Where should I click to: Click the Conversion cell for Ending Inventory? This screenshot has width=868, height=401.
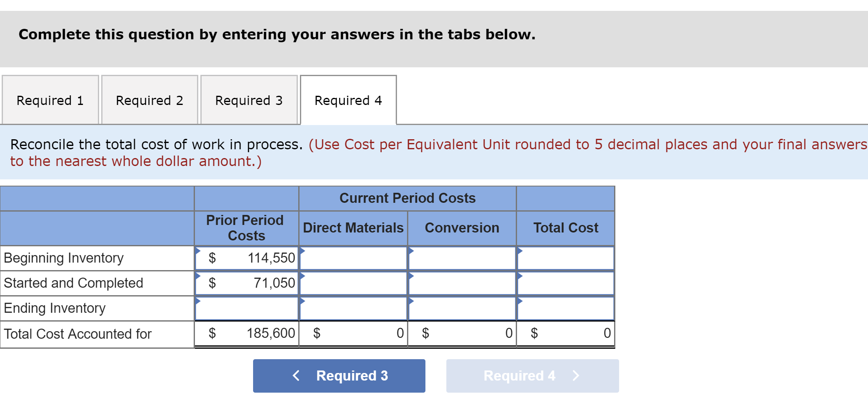461,308
